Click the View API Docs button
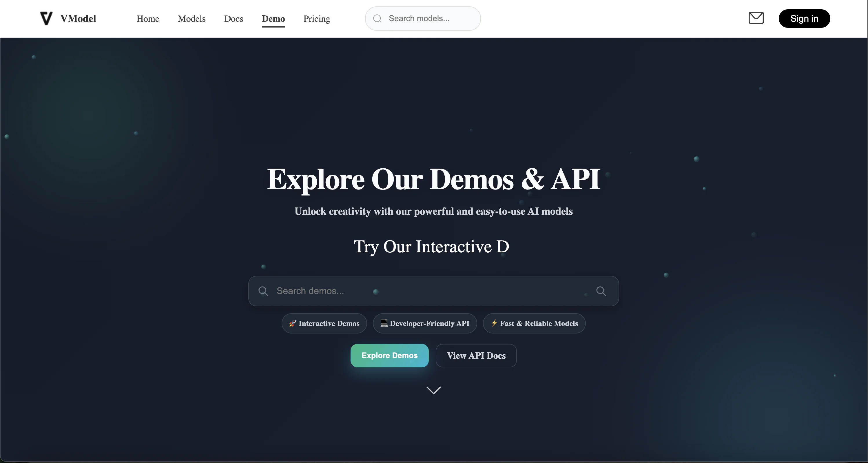Image resolution: width=868 pixels, height=463 pixels. [476, 356]
